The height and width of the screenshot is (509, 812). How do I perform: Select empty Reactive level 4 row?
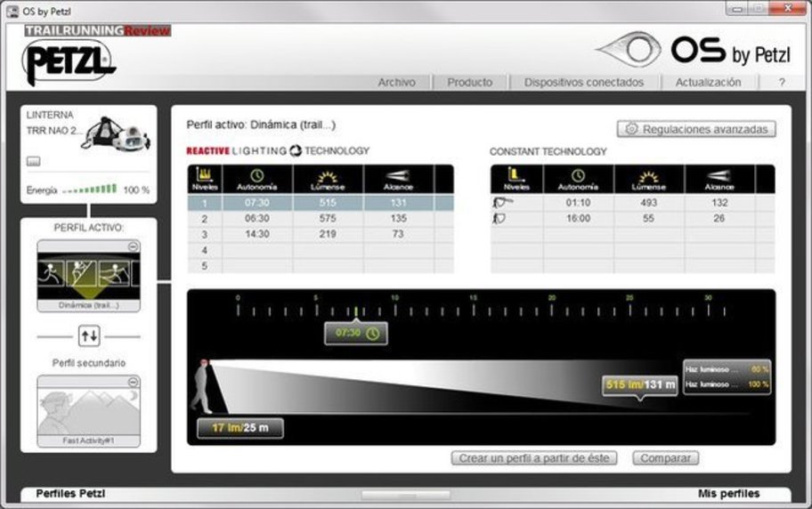[321, 250]
